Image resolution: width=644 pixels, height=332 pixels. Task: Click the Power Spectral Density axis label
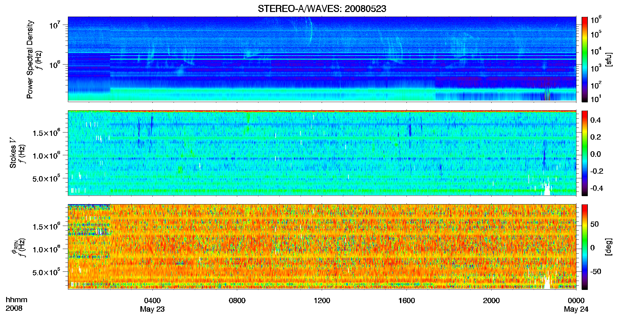30,59
